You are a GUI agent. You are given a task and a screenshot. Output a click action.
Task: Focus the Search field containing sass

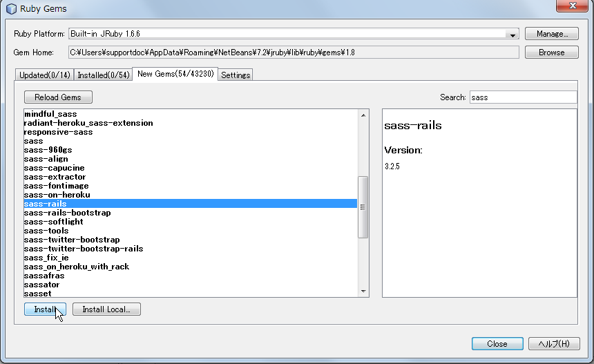[523, 97]
